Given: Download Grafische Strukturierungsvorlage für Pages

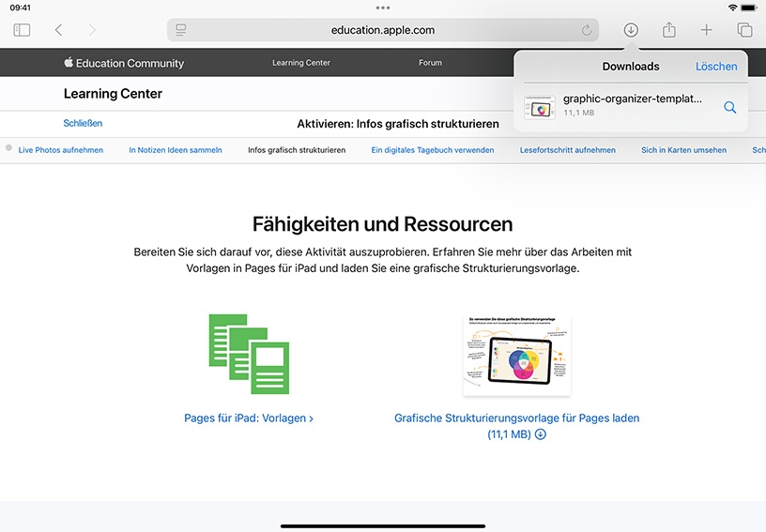Looking at the screenshot, I should (x=517, y=426).
